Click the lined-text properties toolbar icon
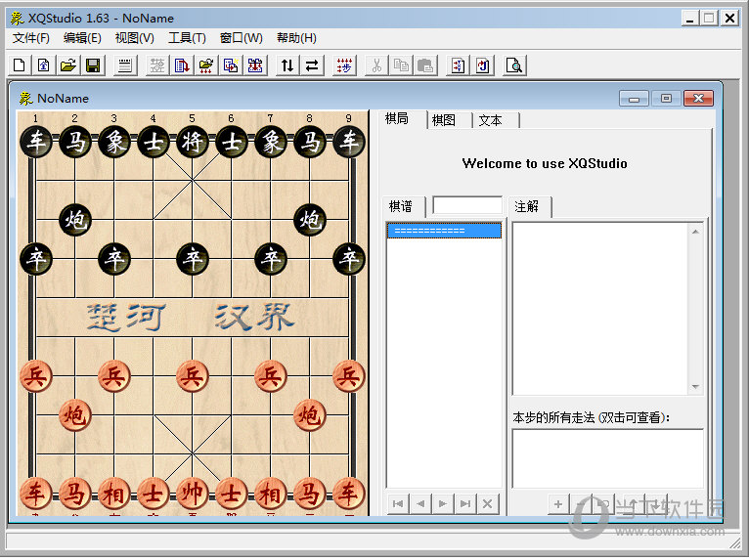 125,65
